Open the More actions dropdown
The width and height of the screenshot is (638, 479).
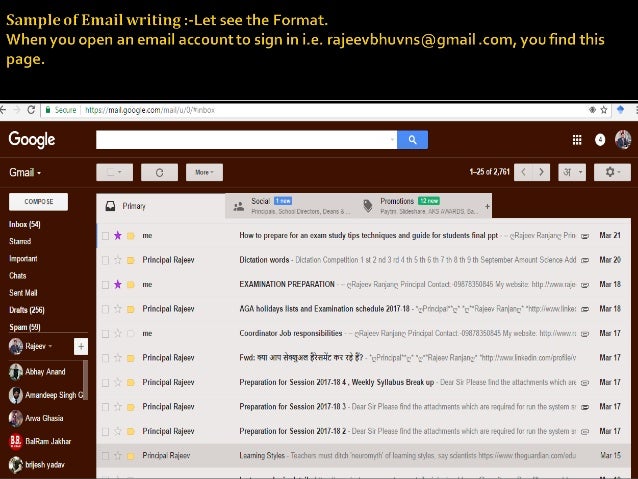(204, 173)
